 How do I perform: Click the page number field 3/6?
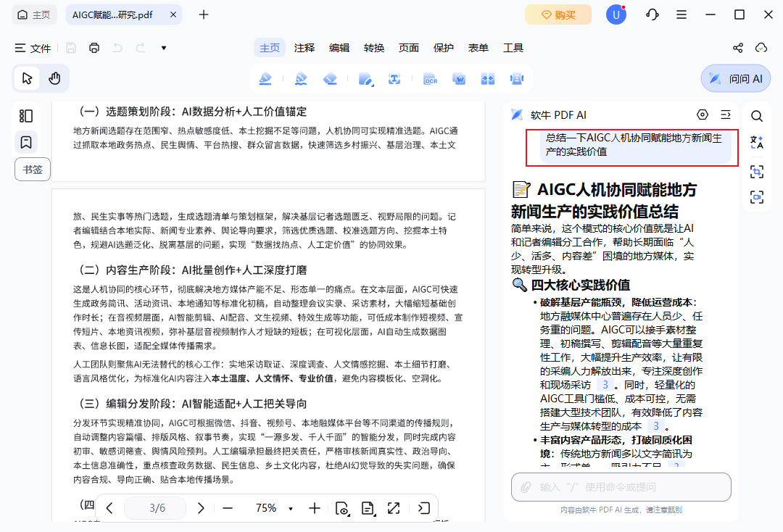155,508
